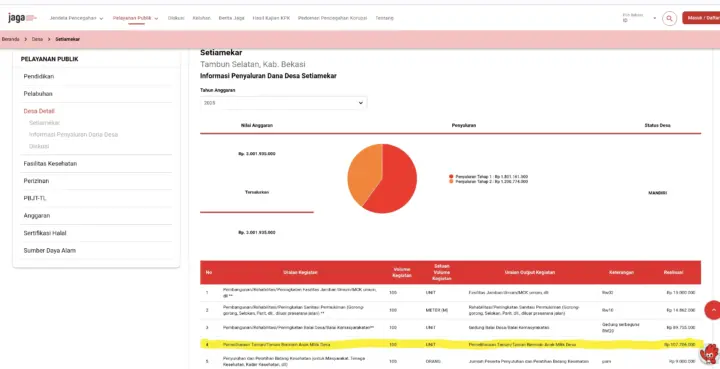
Task: Click the Realisasi column header
Action: click(673, 273)
